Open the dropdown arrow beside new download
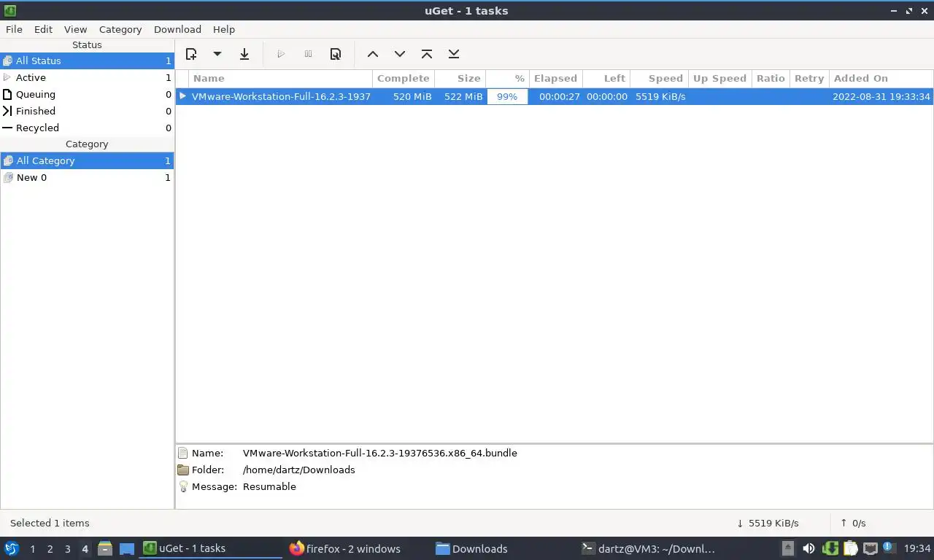934x560 pixels. click(217, 54)
